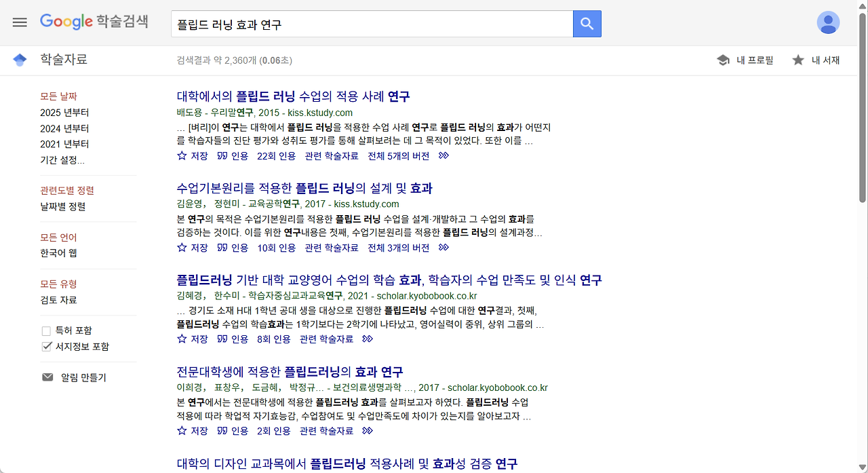Select 모든 유형 filter
The image size is (868, 473).
(x=58, y=284)
